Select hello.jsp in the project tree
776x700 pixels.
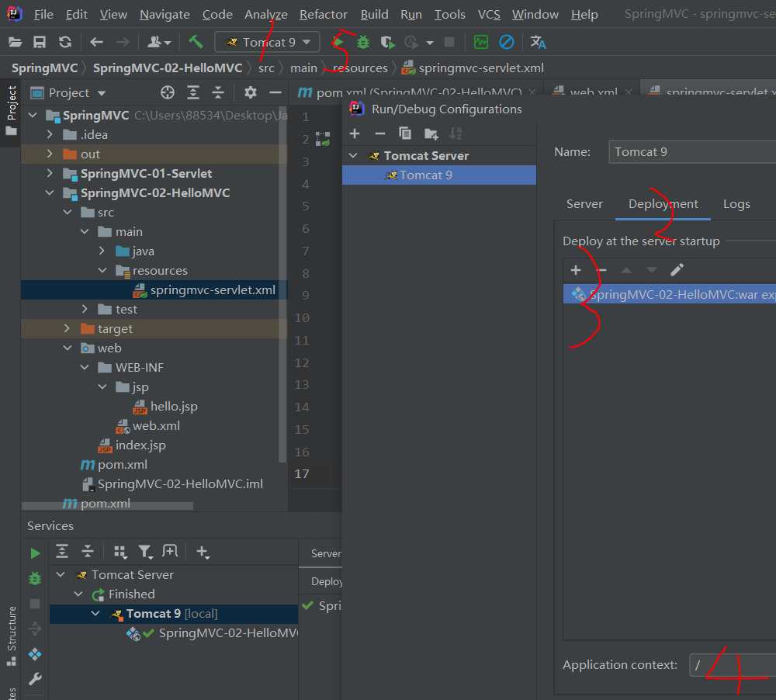[174, 407]
